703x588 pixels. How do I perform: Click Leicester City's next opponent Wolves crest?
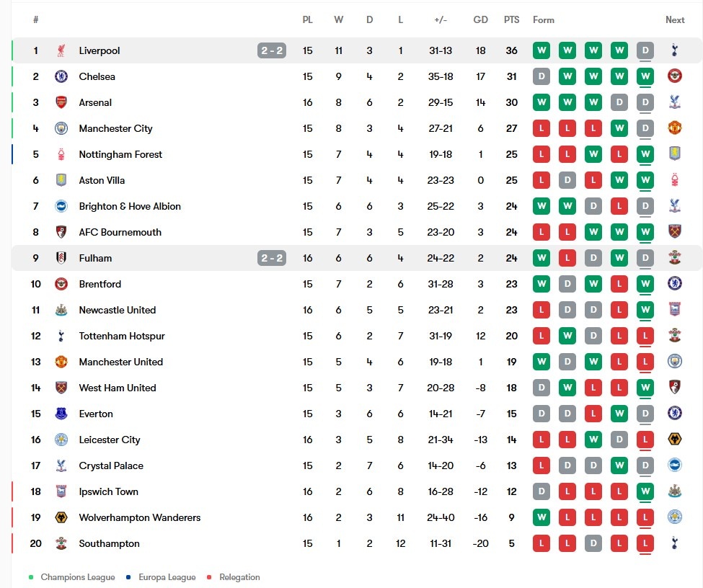click(674, 440)
